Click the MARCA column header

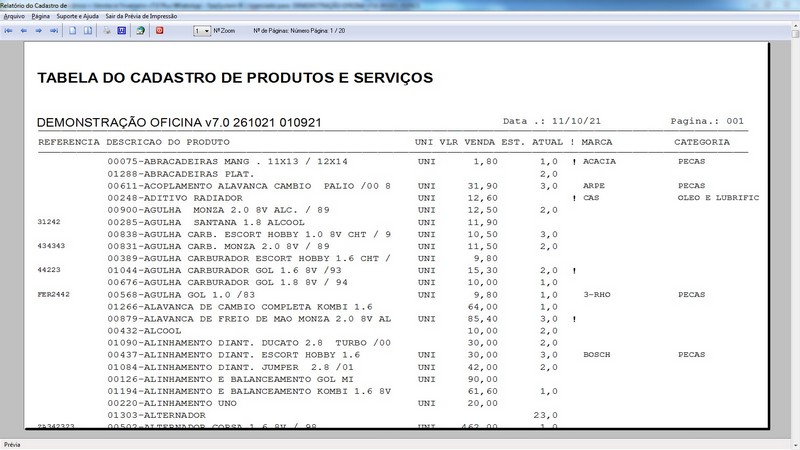[x=596, y=142]
